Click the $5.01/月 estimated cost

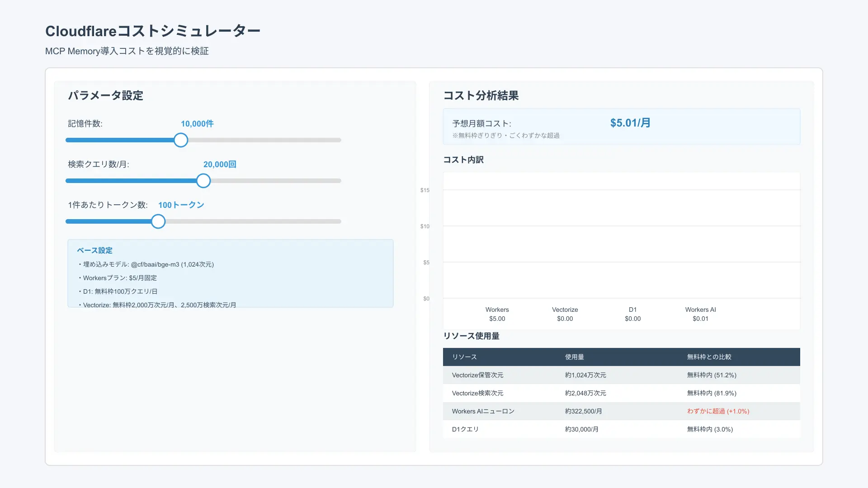click(630, 123)
